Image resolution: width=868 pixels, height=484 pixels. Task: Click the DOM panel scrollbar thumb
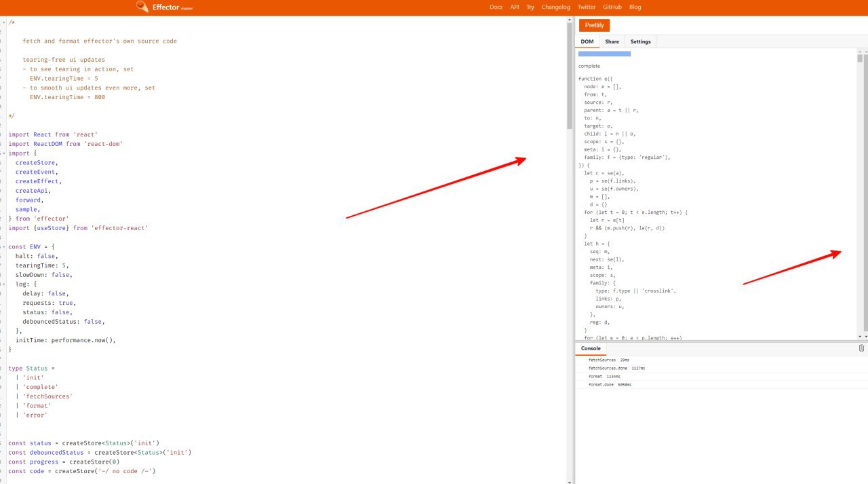tap(859, 58)
